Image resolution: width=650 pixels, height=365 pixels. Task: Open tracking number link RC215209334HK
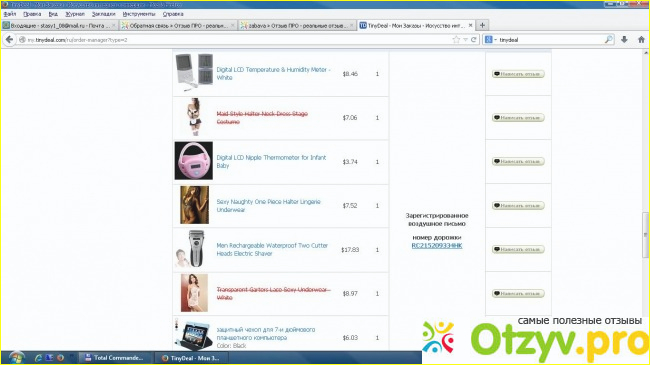point(437,246)
